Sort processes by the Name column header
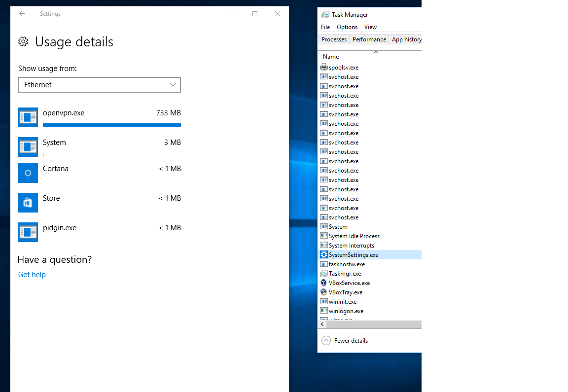Image resolution: width=568 pixels, height=392 pixels. [331, 57]
